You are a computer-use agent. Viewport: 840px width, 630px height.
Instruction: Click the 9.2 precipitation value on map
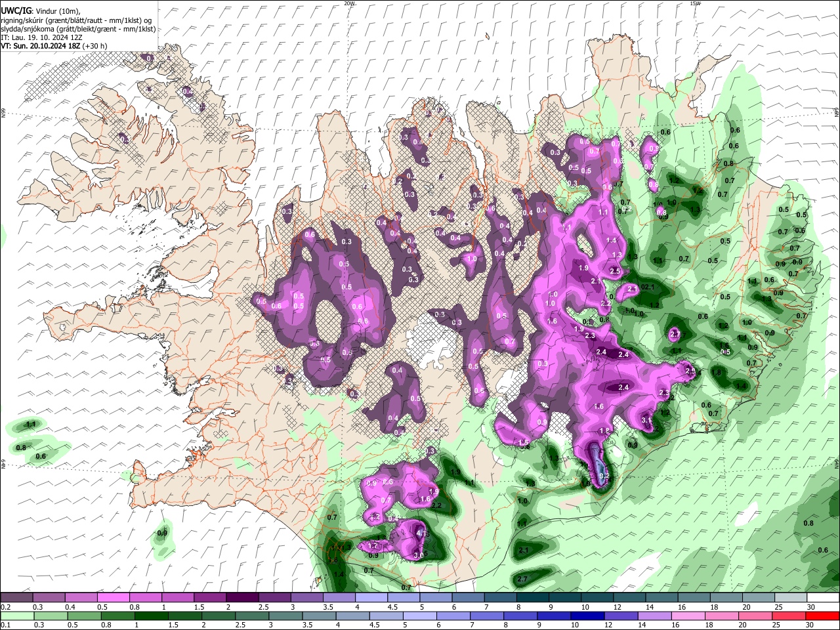pyautogui.click(x=605, y=476)
